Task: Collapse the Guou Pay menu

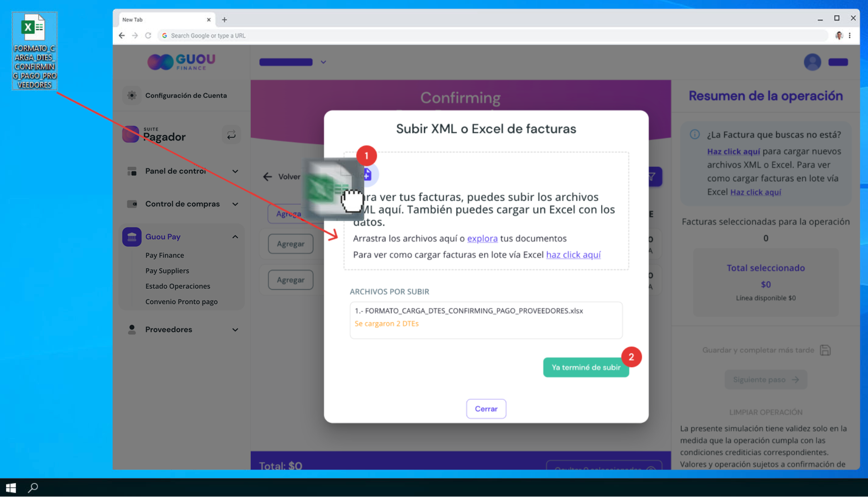Action: pos(235,237)
